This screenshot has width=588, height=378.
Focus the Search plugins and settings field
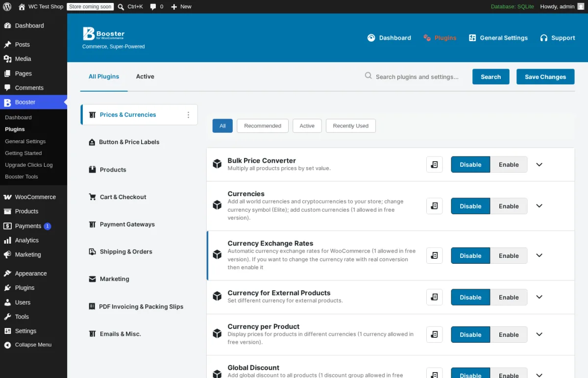pyautogui.click(x=417, y=76)
